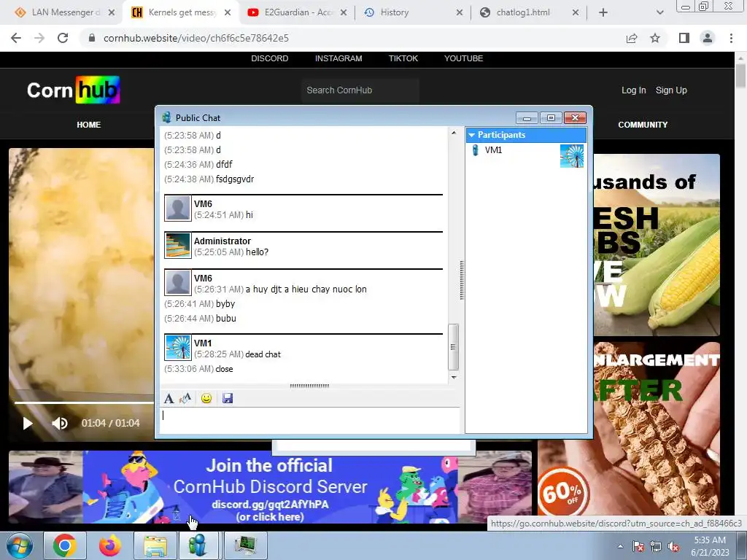Open Windows Explorer from the taskbar

tap(155, 545)
